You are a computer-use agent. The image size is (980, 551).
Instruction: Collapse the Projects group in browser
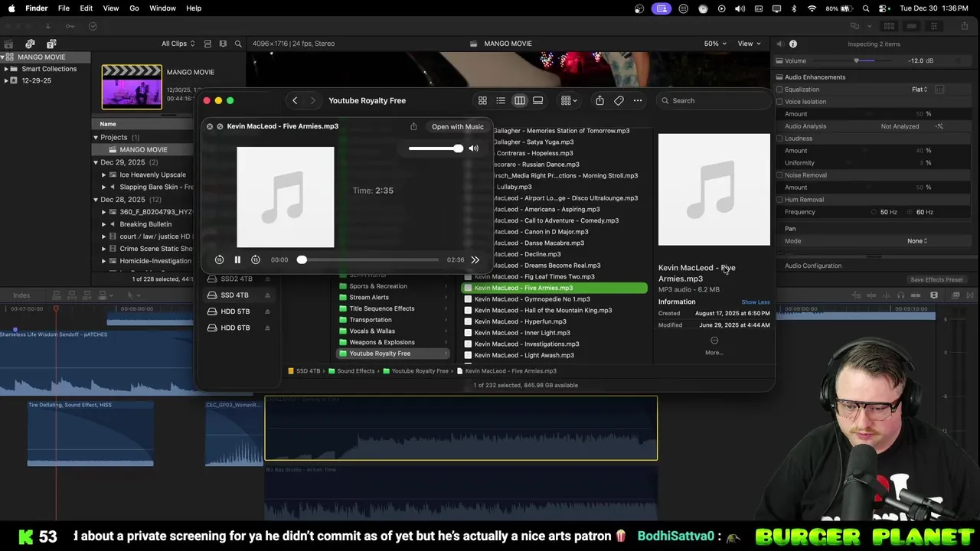pos(96,138)
